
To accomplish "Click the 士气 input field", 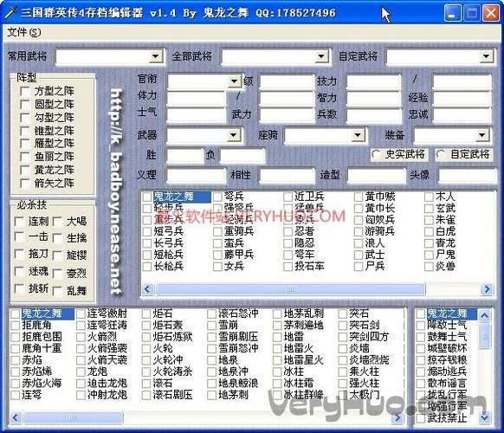I will point(196,114).
